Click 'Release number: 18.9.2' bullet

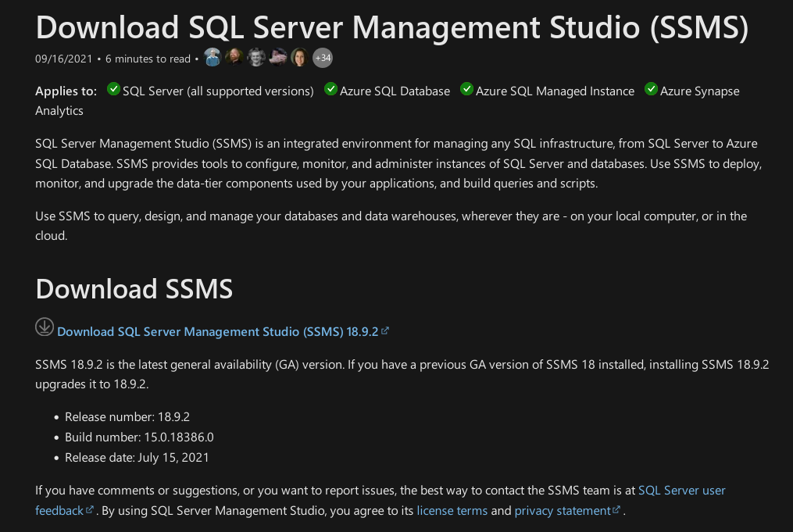coord(127,416)
